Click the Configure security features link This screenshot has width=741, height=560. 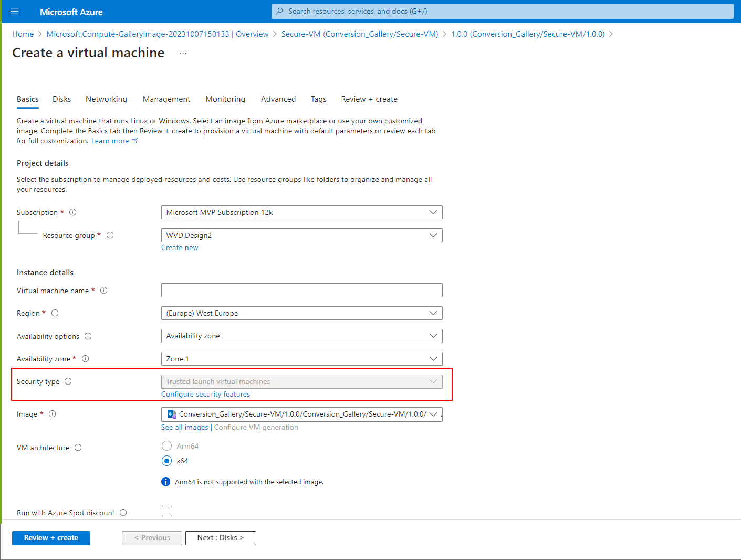pos(205,395)
